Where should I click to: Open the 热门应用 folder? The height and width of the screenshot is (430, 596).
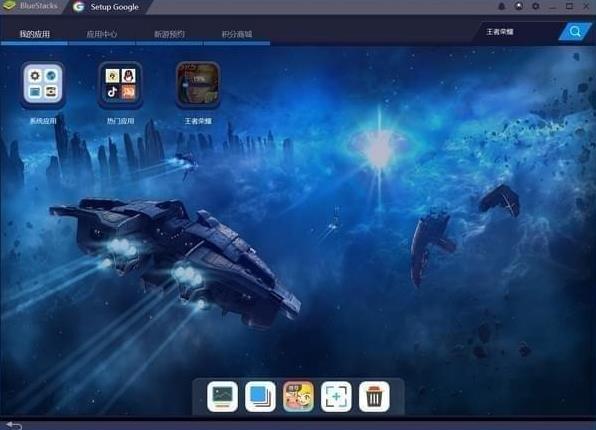pyautogui.click(x=120, y=84)
